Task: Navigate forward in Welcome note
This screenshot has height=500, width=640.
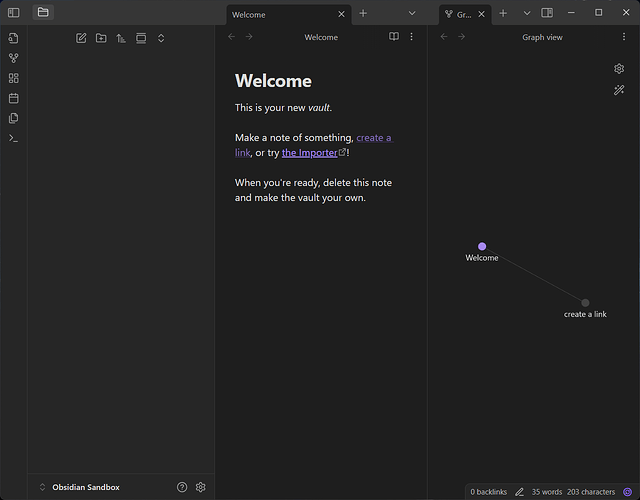Action: 249,37
